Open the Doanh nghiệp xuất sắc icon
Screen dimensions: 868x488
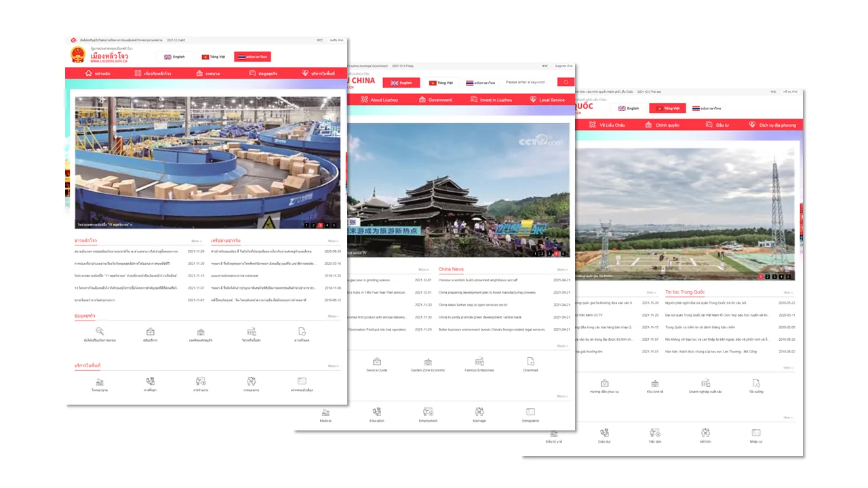(705, 383)
